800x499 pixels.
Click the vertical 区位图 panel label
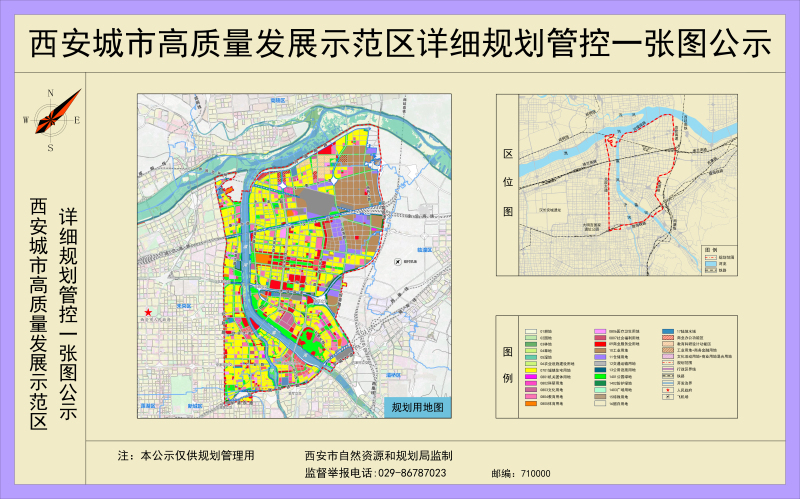coord(508,183)
